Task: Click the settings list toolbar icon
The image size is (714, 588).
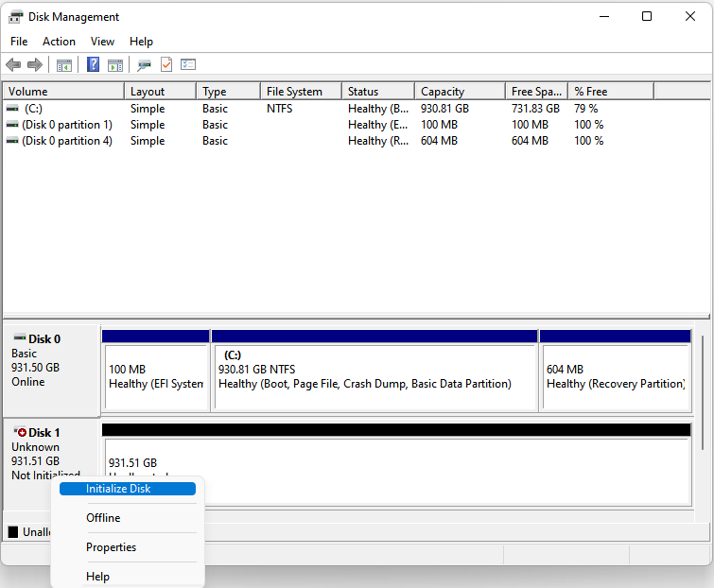Action: tap(188, 65)
